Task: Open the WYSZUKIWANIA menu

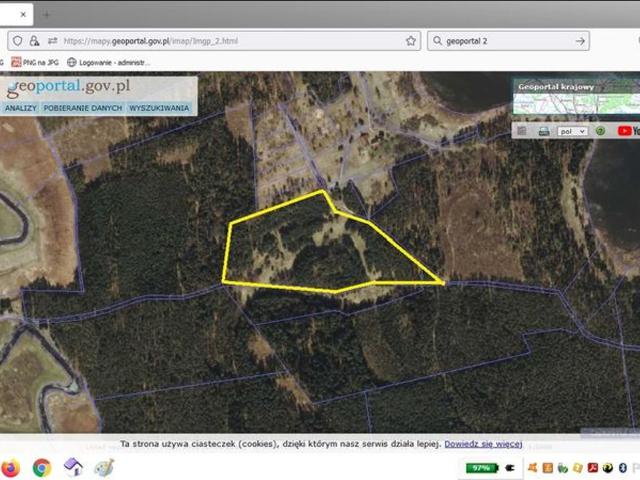Action: coord(158,107)
